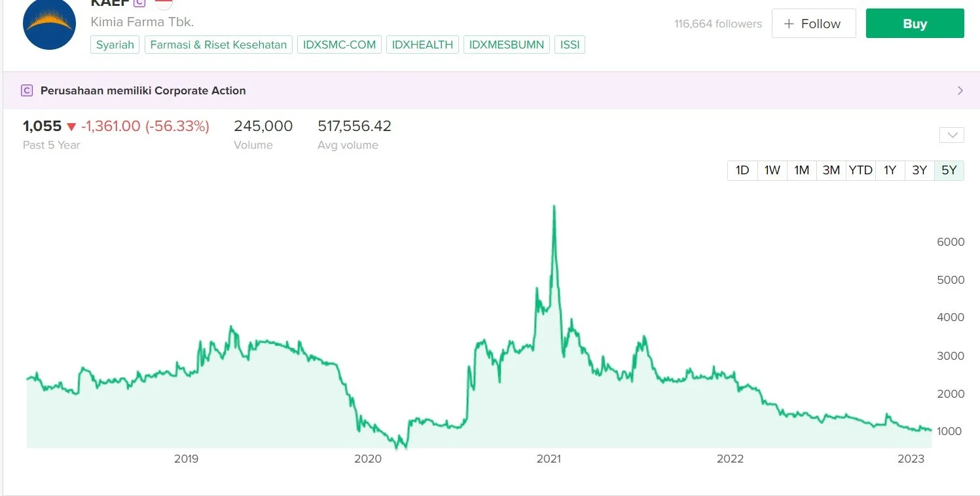Image resolution: width=980 pixels, height=496 pixels.
Task: Switch chart to 1M range
Action: pyautogui.click(x=802, y=170)
